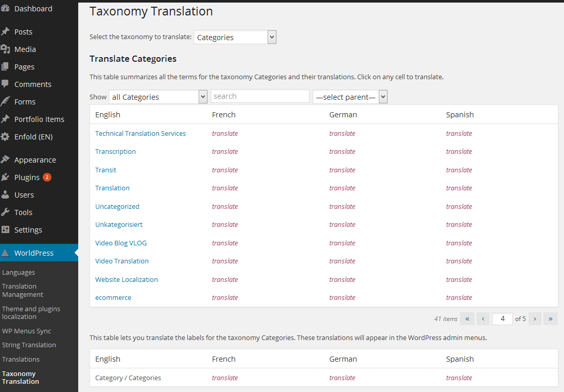Translate Video Translation into German
This screenshot has width=564, height=392.
point(342,261)
